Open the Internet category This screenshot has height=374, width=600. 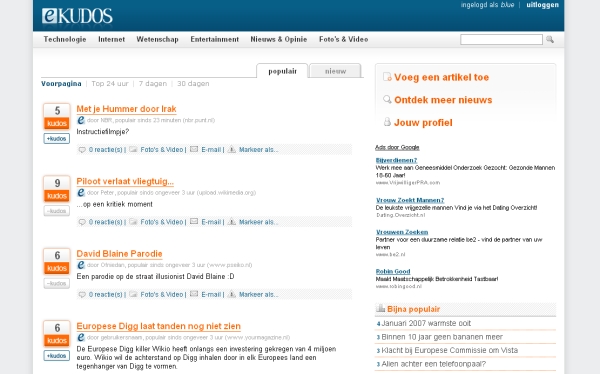[111, 39]
